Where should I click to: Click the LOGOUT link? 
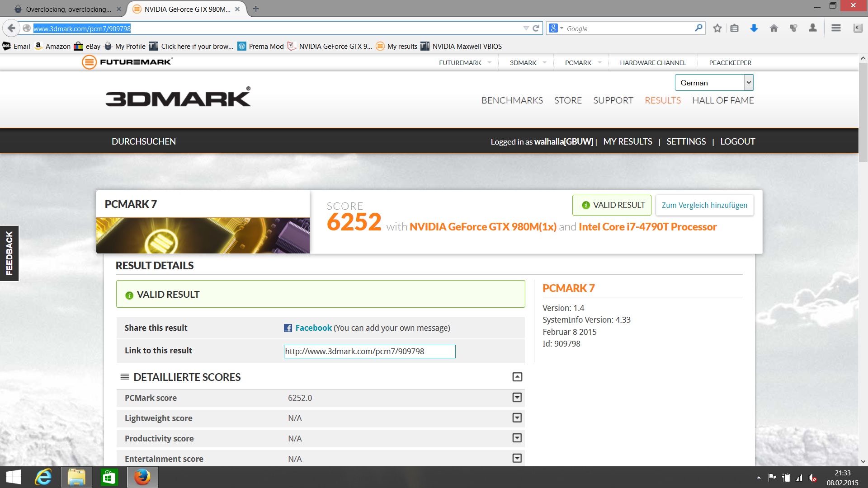[x=737, y=141]
